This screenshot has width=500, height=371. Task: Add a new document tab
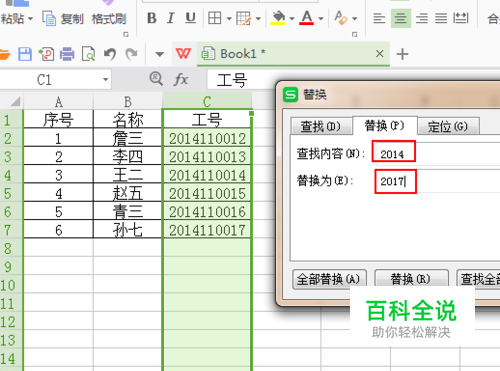(x=402, y=54)
